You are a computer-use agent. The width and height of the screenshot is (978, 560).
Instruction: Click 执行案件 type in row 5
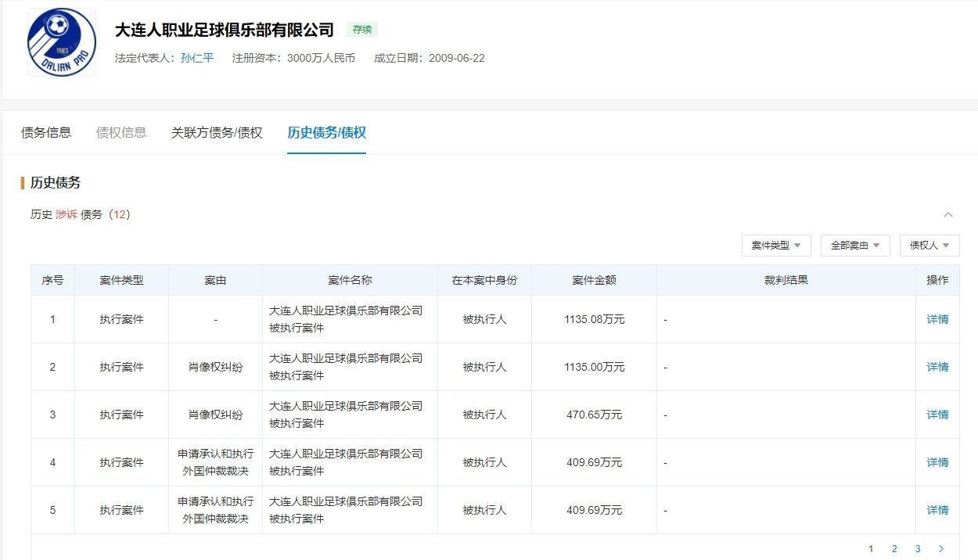tap(121, 510)
